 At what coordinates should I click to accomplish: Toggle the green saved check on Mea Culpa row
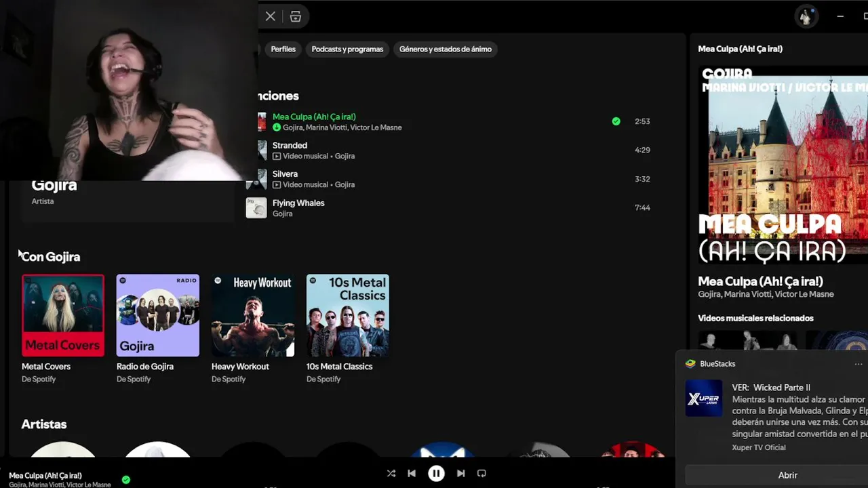point(616,121)
